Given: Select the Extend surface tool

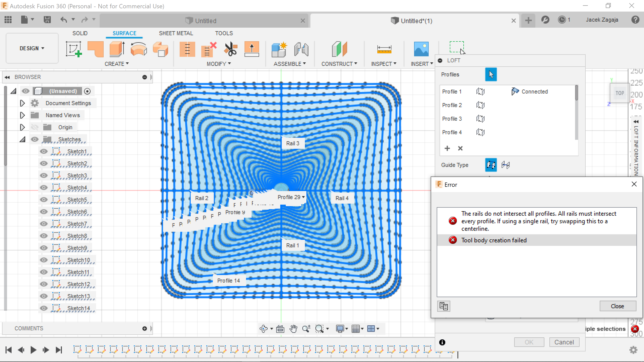Looking at the screenshot, I should pos(252,49).
